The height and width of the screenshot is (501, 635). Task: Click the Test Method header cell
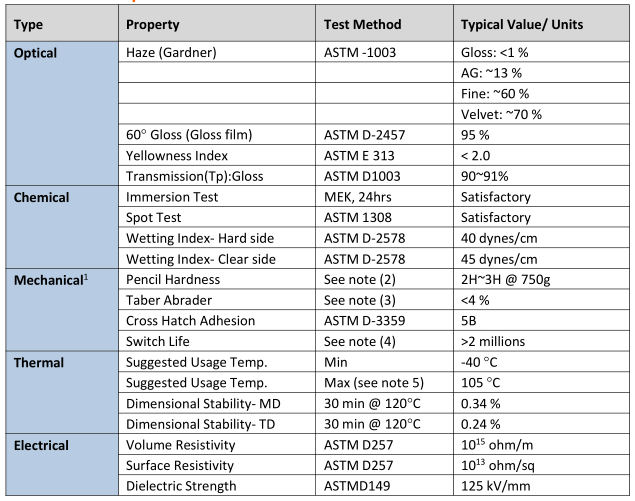[384, 23]
